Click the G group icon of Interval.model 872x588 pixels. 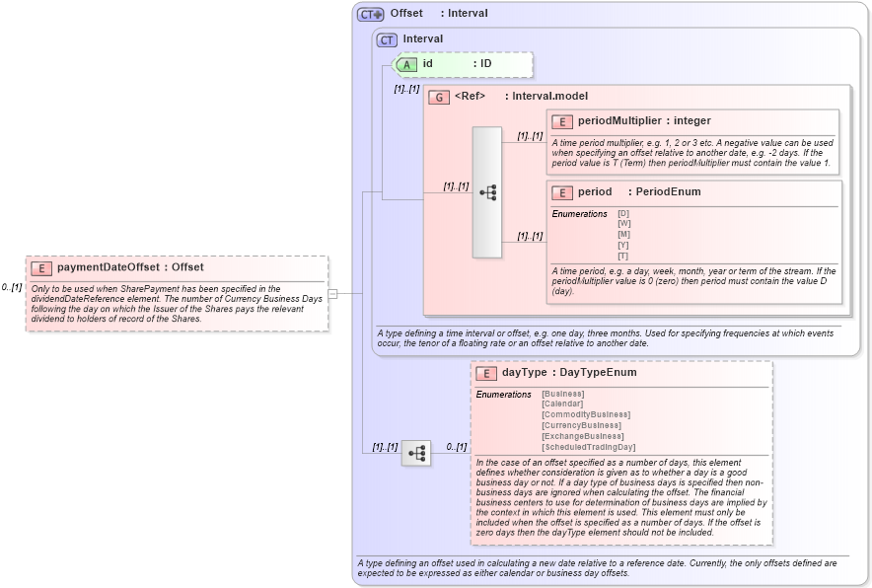pyautogui.click(x=439, y=98)
